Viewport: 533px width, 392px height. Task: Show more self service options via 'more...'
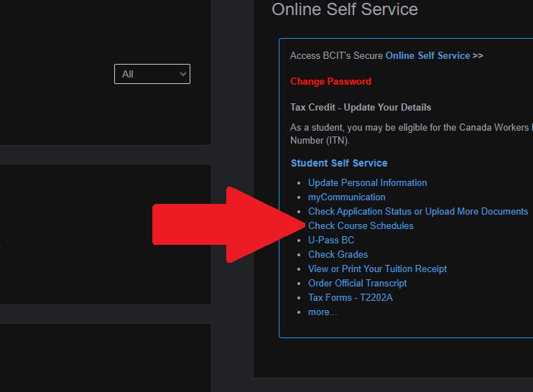[323, 312]
